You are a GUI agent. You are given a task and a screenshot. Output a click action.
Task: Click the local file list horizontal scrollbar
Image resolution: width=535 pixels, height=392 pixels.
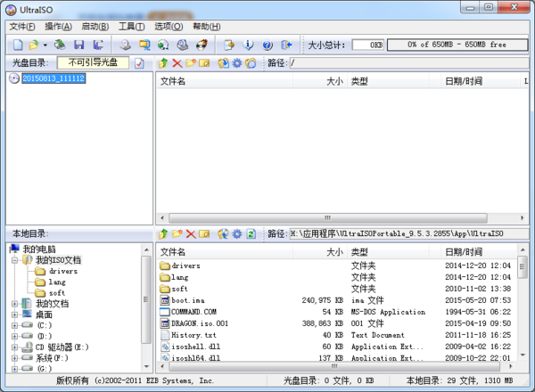click(335, 366)
